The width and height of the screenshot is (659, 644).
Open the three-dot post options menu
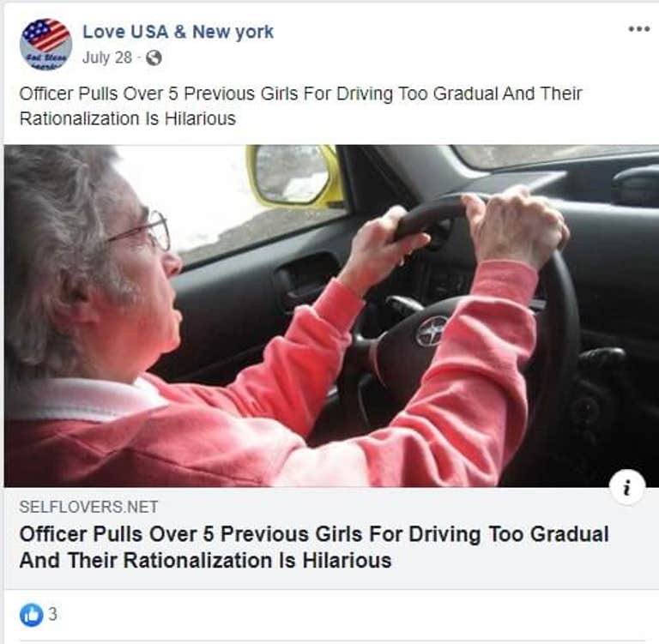pos(638,29)
